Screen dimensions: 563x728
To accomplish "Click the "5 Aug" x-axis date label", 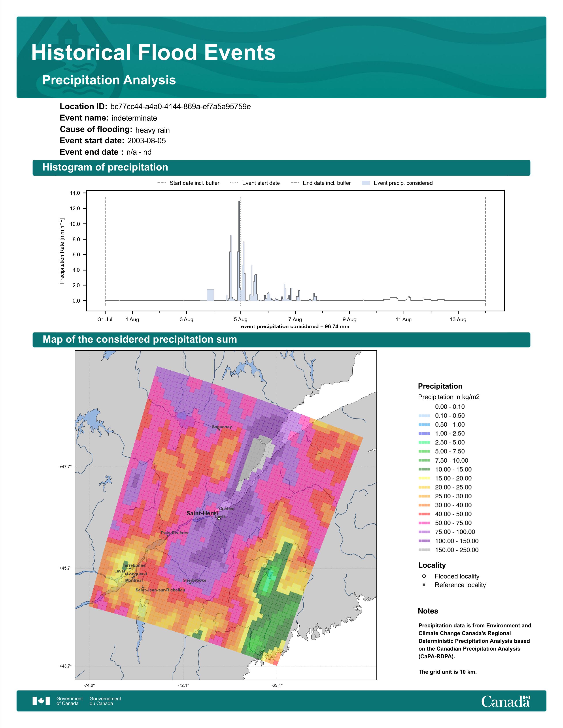I will pos(240,319).
